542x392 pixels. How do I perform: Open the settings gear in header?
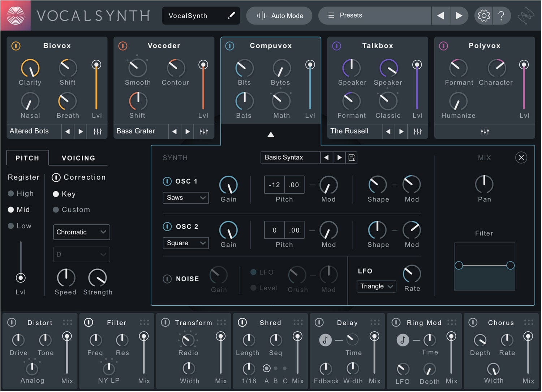pos(484,16)
